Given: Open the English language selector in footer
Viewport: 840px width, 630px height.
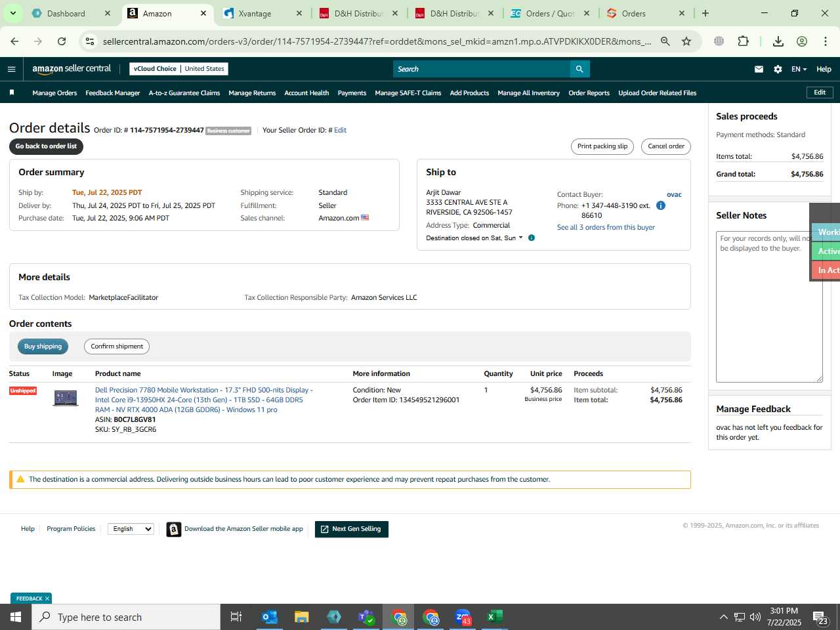Looking at the screenshot, I should tap(131, 529).
